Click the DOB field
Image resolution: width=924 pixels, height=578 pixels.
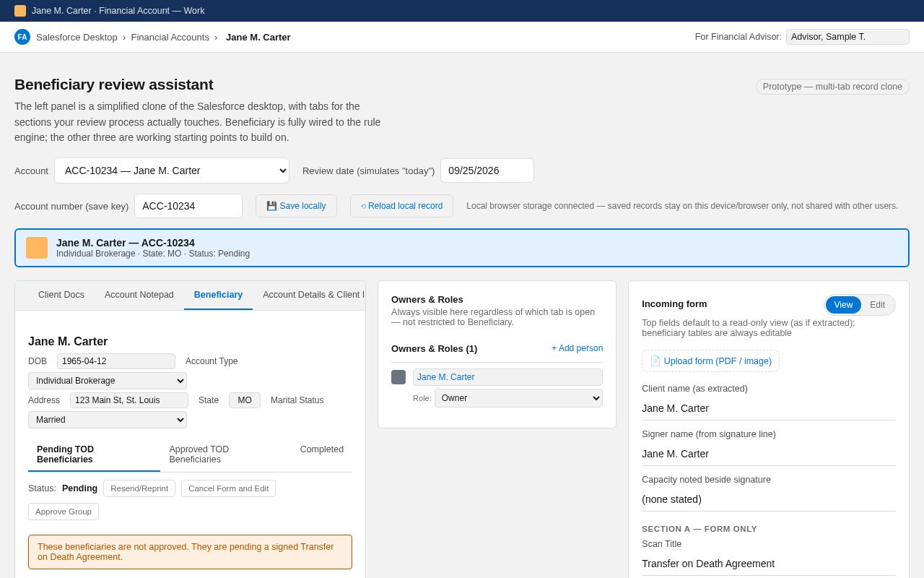tap(116, 361)
